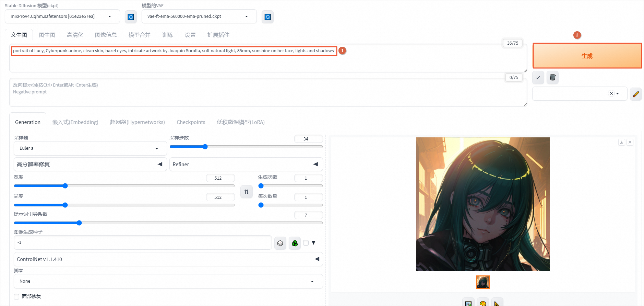The width and height of the screenshot is (644, 306).
Task: Randomize the seed with the dice icon
Action: tap(280, 243)
